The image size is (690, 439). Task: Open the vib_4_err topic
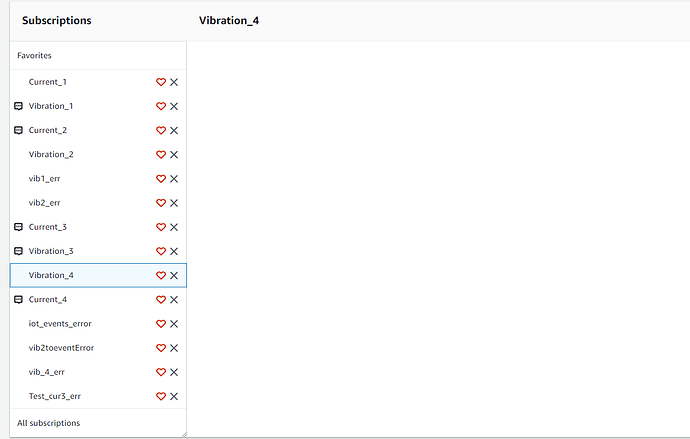point(98,372)
